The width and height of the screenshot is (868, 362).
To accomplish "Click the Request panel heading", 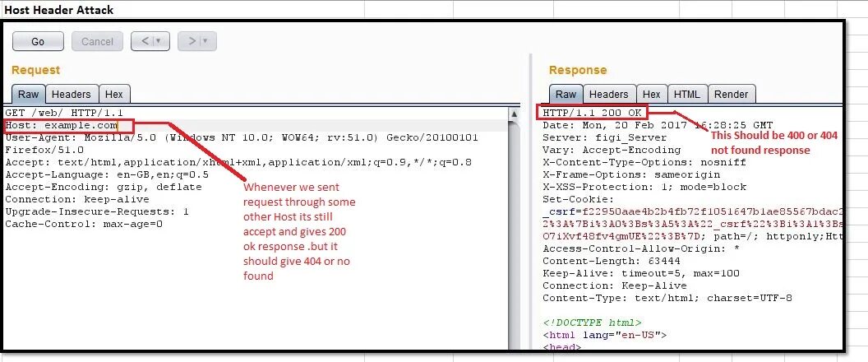I will pyautogui.click(x=35, y=70).
